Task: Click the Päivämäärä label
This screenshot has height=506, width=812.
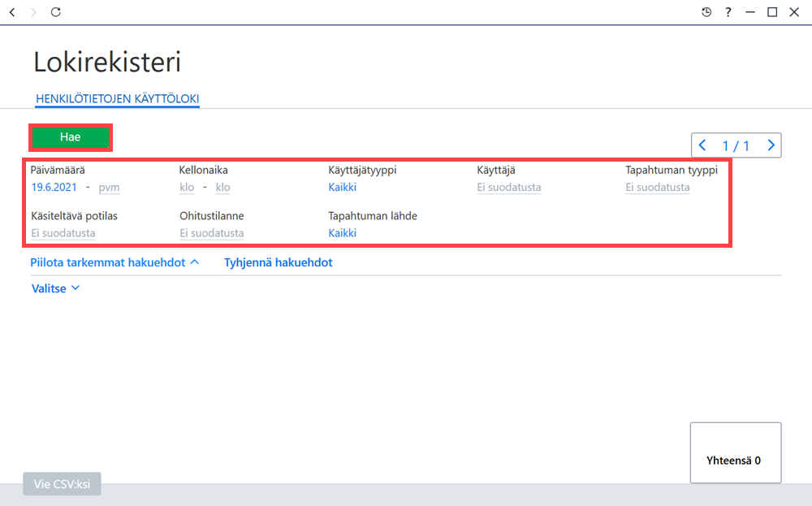Action: 58,170
